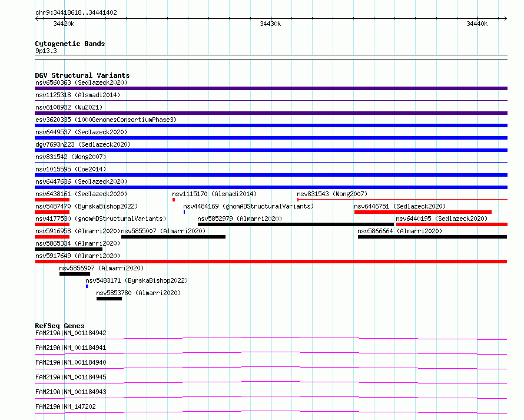
Task: Open the nsv1015595 (Coe2014) variant
Action: (71, 169)
